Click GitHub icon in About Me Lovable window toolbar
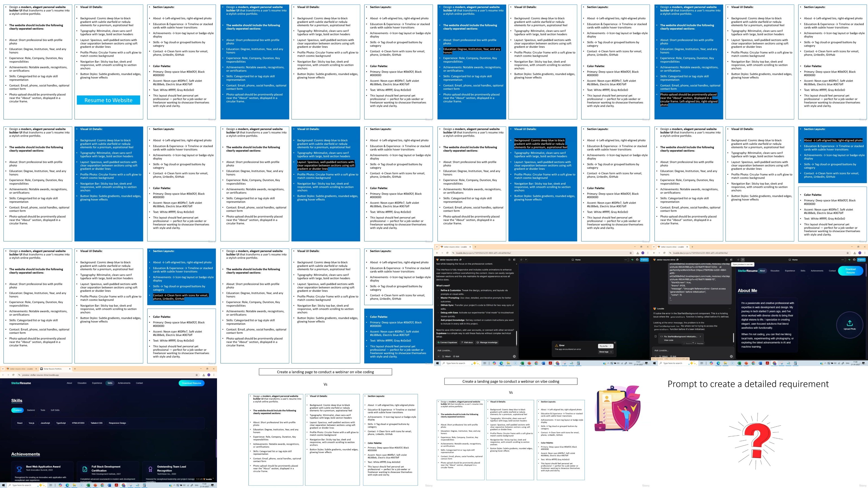Image resolution: width=868 pixels, height=488 pixels. click(x=854, y=260)
